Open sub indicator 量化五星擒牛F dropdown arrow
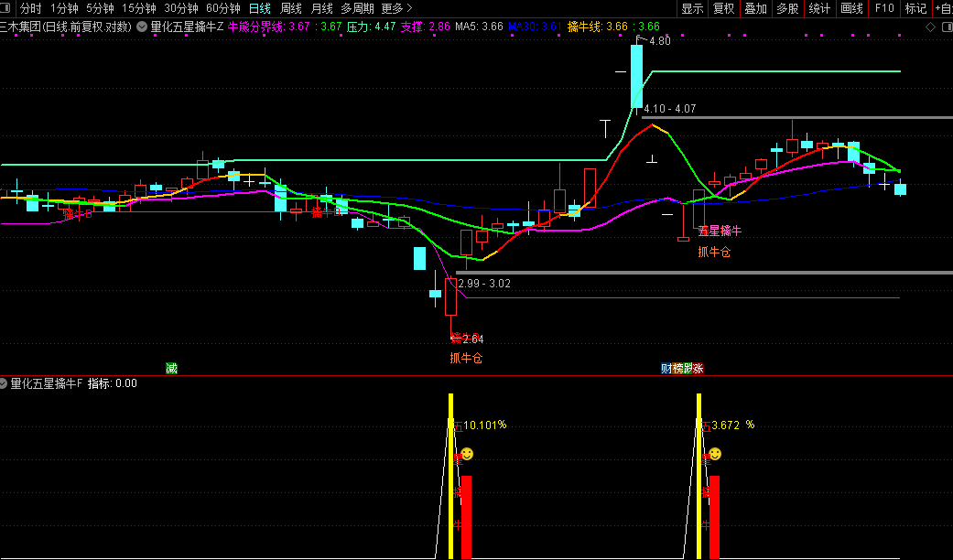The image size is (953, 560). 3,383
